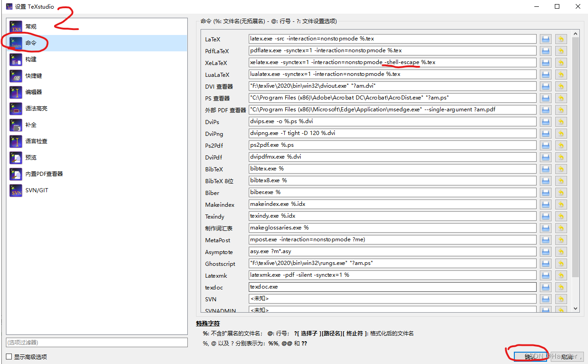Confirm settings with the 确认 button
This screenshot has height=364, width=588.
pyautogui.click(x=530, y=357)
